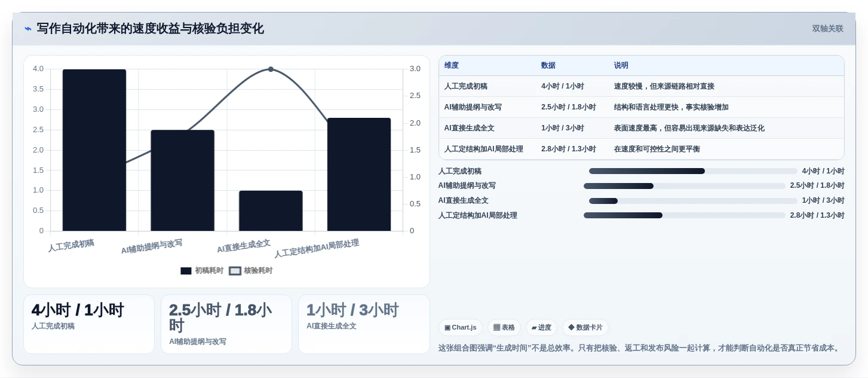Click the AI辅助提纲与改写 progress bar
Viewport: 868px width, 378px height.
(685, 186)
